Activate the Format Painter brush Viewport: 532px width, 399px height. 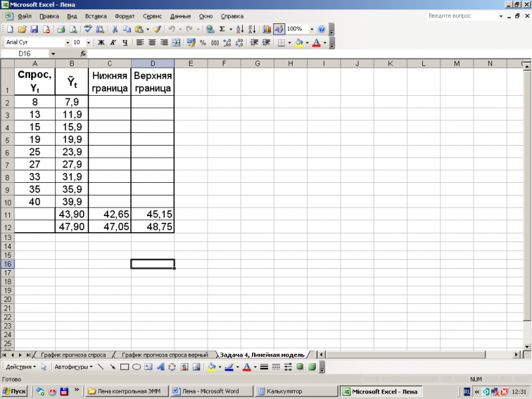coord(157,29)
